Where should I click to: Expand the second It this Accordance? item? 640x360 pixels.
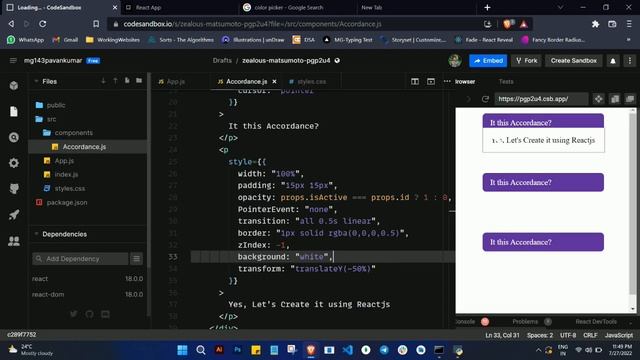543,182
